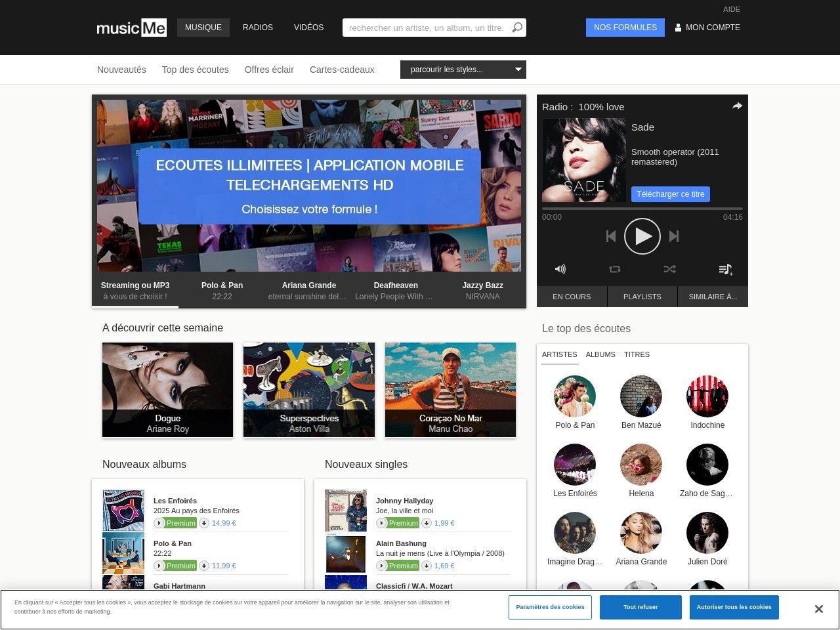Open Sade album cover in player
The width and height of the screenshot is (840, 630).
pos(584,160)
